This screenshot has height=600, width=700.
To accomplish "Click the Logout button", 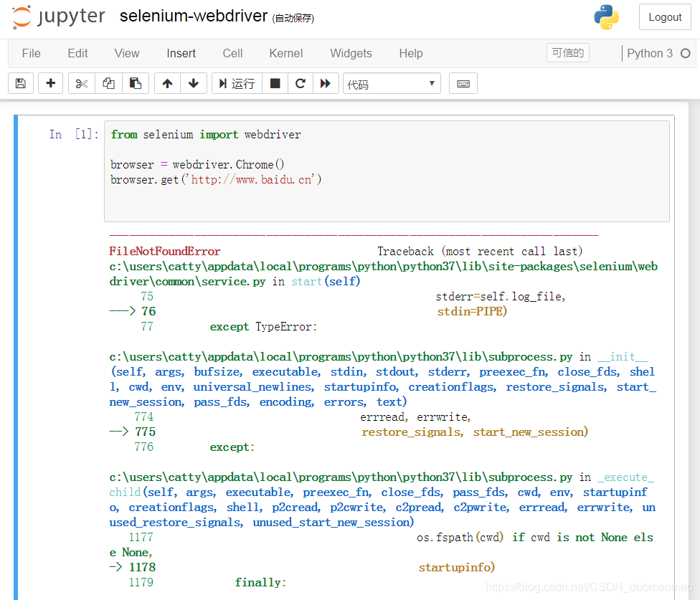I will 665,17.
